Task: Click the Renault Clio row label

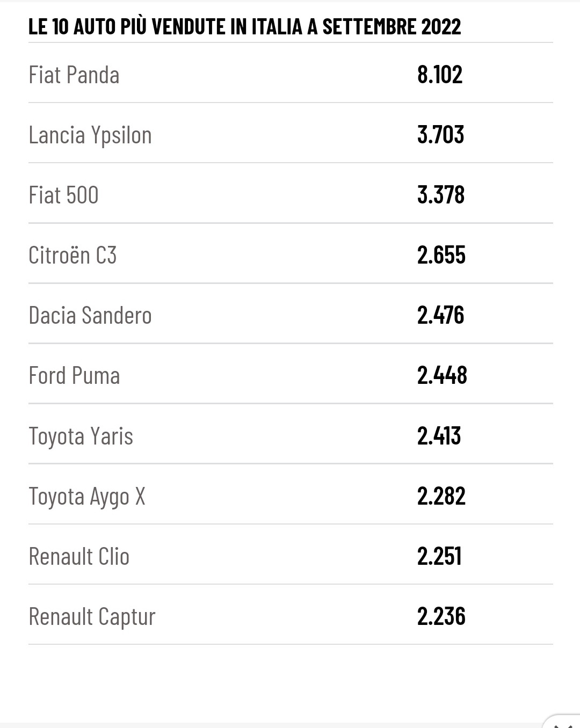Action: point(79,556)
